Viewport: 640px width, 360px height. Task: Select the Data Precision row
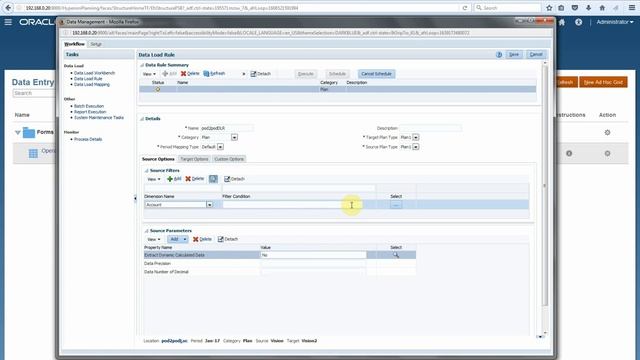(x=280, y=264)
